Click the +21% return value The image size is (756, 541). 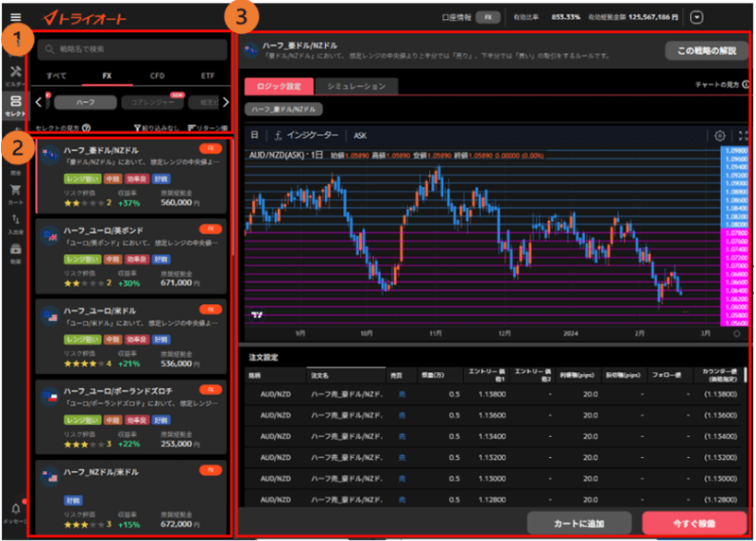129,363
